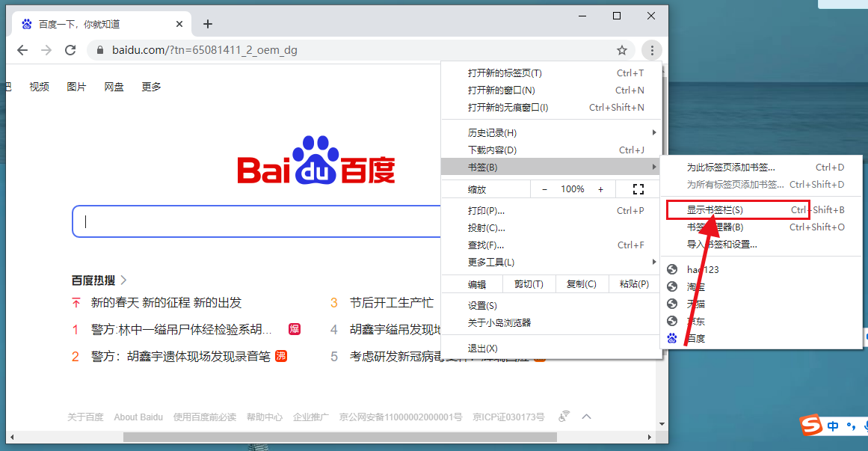Choose 退出(X) to quit browser
The width and height of the screenshot is (868, 451).
tap(551, 349)
